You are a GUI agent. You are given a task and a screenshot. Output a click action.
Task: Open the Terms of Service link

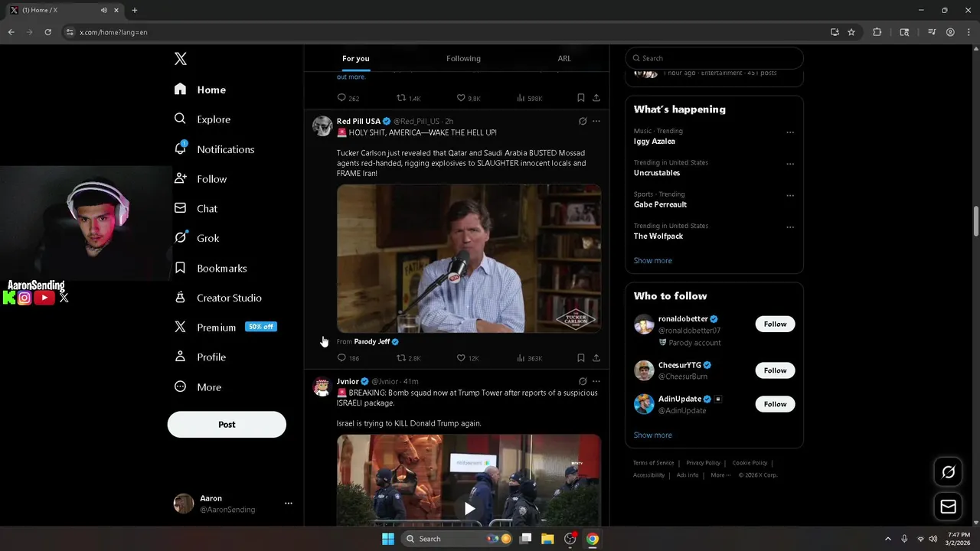[653, 463]
